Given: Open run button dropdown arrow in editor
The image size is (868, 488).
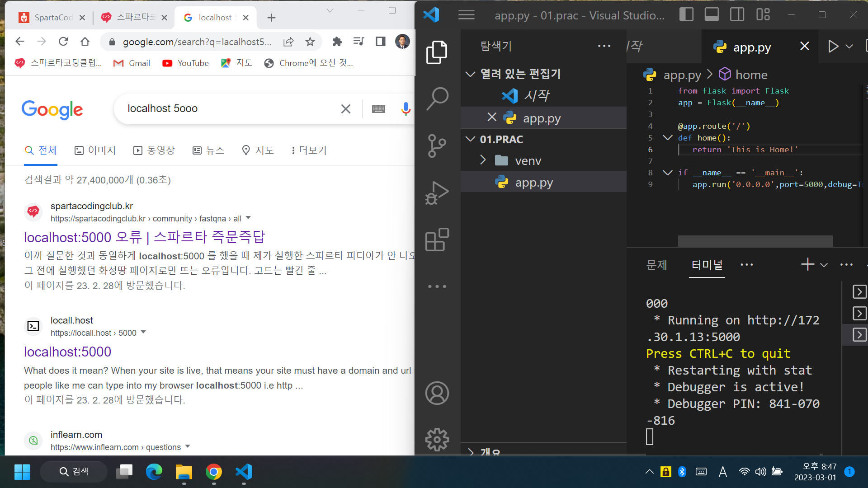Looking at the screenshot, I should 849,46.
